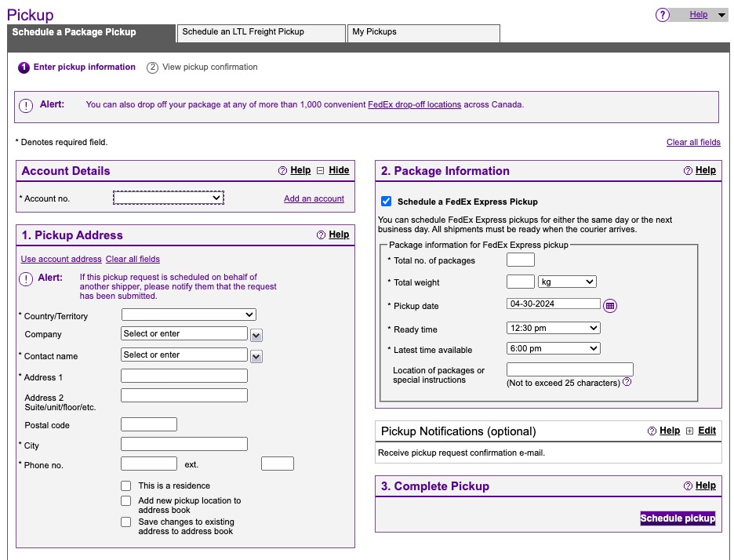Click the Company input field
This screenshot has height=560, width=734.
[184, 333]
